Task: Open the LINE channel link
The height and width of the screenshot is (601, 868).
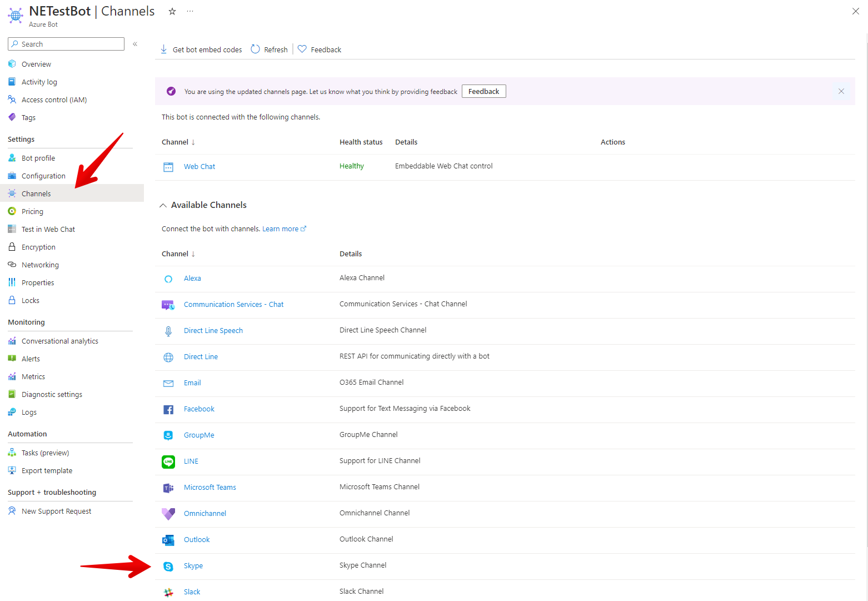Action: [x=191, y=461]
